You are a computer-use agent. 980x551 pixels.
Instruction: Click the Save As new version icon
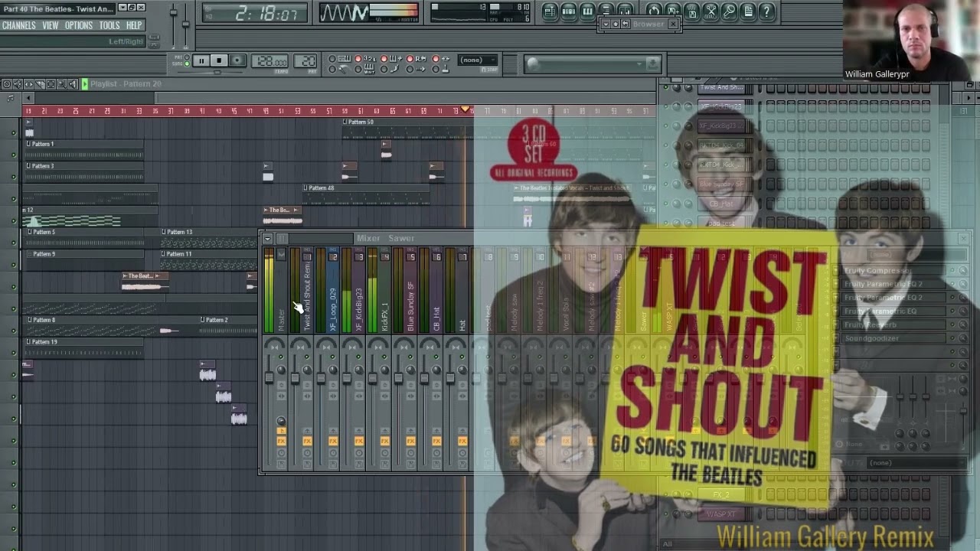673,11
